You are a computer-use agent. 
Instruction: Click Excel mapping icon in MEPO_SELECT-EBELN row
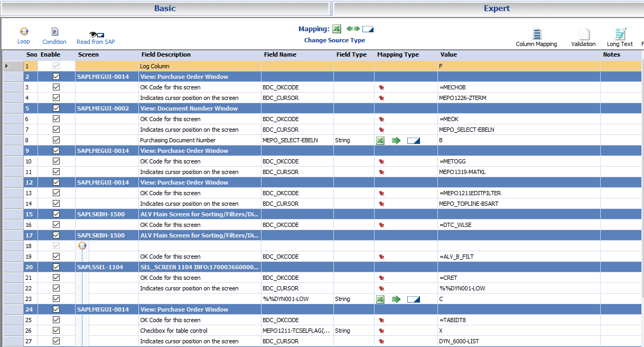(380, 140)
